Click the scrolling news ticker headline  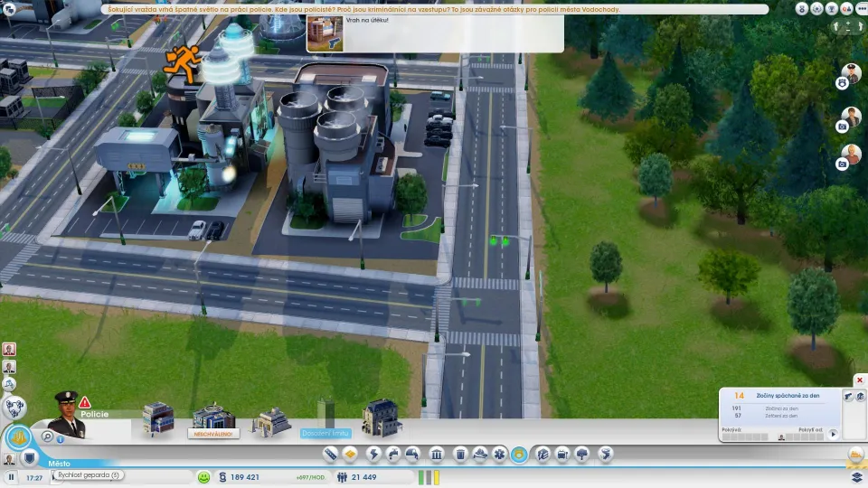pyautogui.click(x=363, y=9)
